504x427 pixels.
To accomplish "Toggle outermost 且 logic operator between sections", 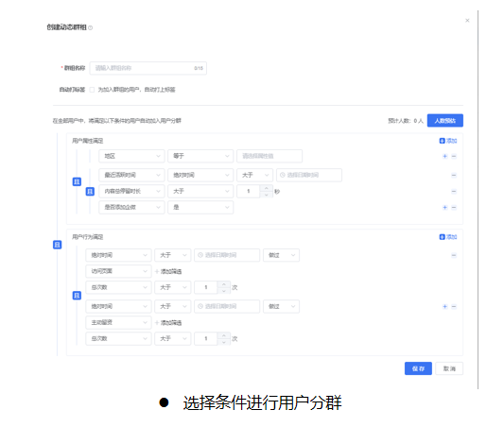I will point(58,245).
